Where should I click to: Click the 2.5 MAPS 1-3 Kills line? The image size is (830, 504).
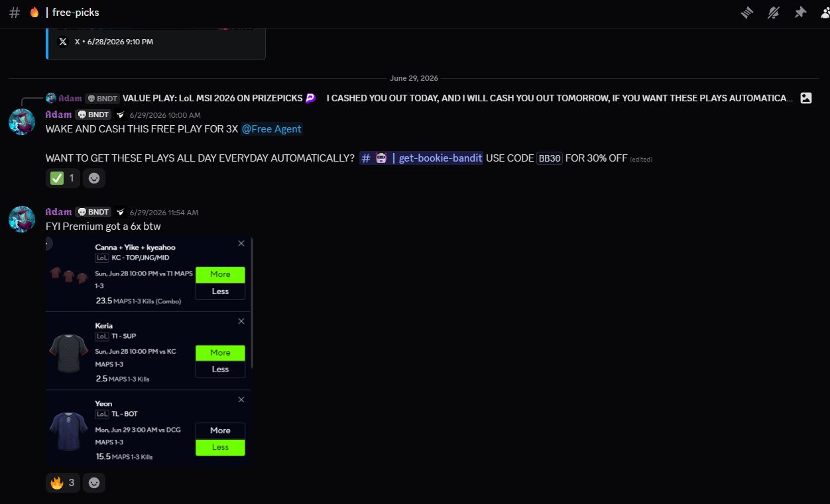pos(123,379)
